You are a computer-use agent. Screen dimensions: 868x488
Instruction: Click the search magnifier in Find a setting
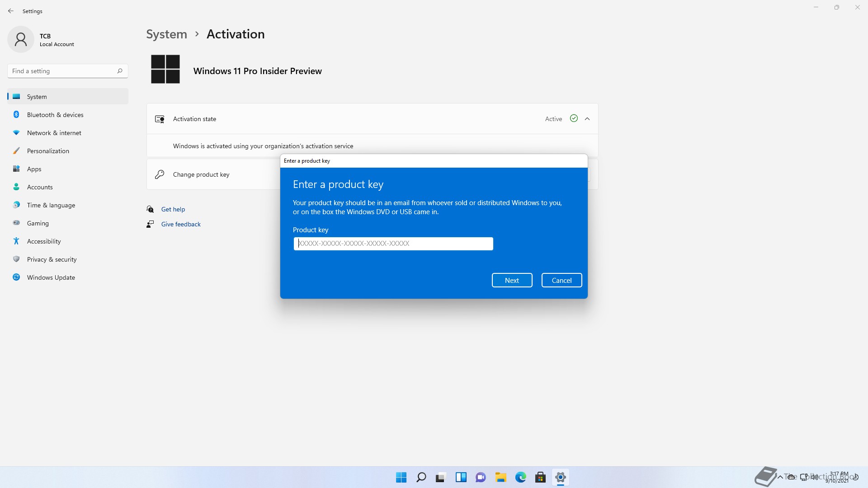tap(120, 71)
